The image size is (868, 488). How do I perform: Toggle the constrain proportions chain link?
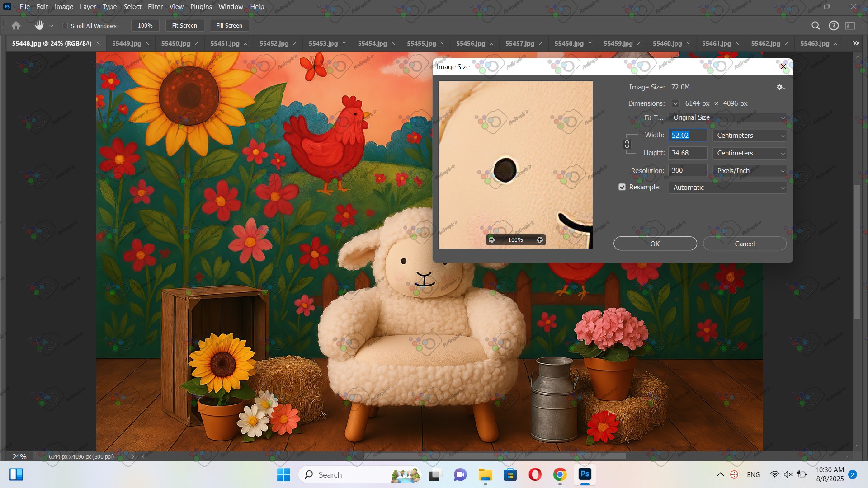627,144
